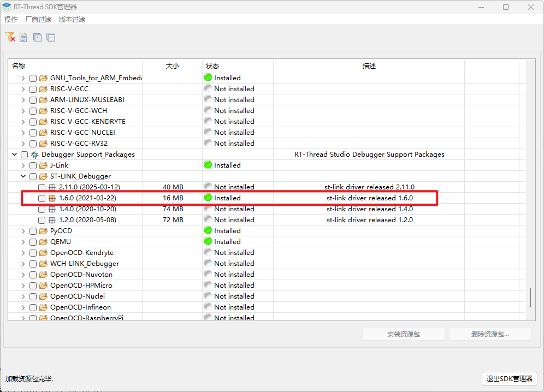The width and height of the screenshot is (544, 392).
Task: Click the folder icon beside PyOCD
Action: click(x=43, y=231)
